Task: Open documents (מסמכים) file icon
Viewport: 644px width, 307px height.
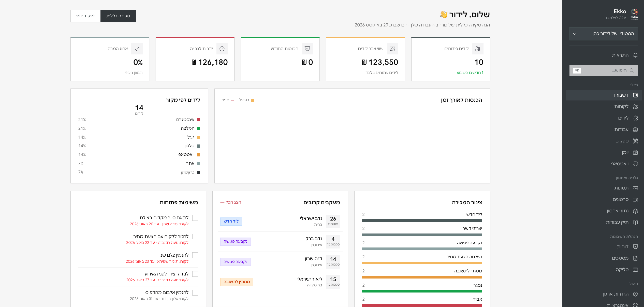Action: click(635, 258)
